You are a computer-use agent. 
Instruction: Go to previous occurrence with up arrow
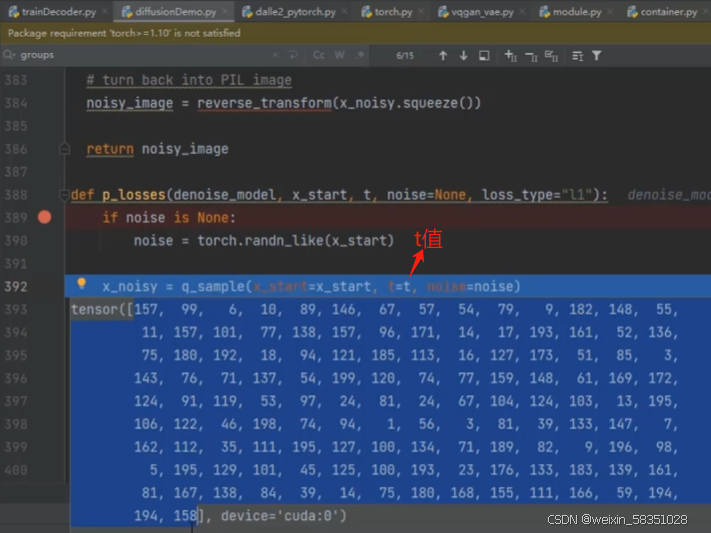coord(443,56)
